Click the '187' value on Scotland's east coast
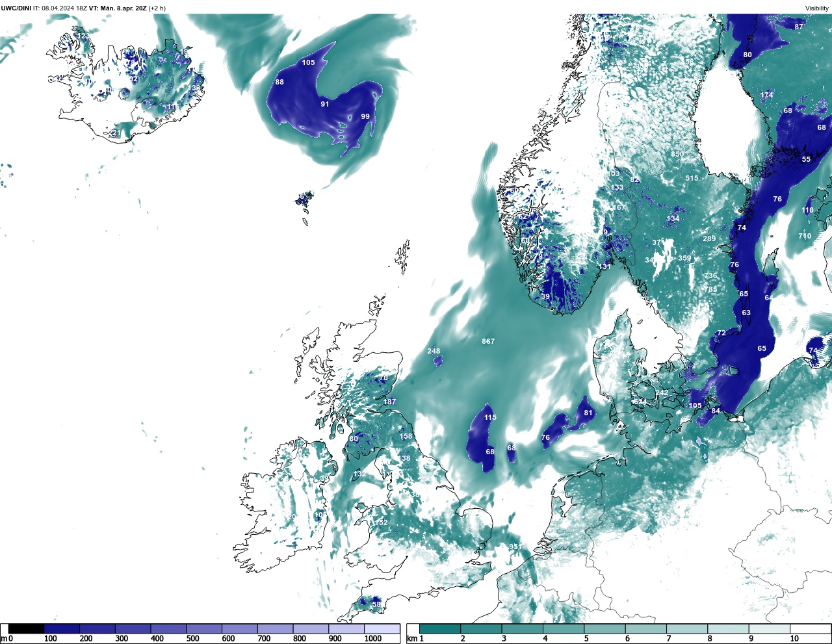The image size is (832, 644). coord(389,402)
